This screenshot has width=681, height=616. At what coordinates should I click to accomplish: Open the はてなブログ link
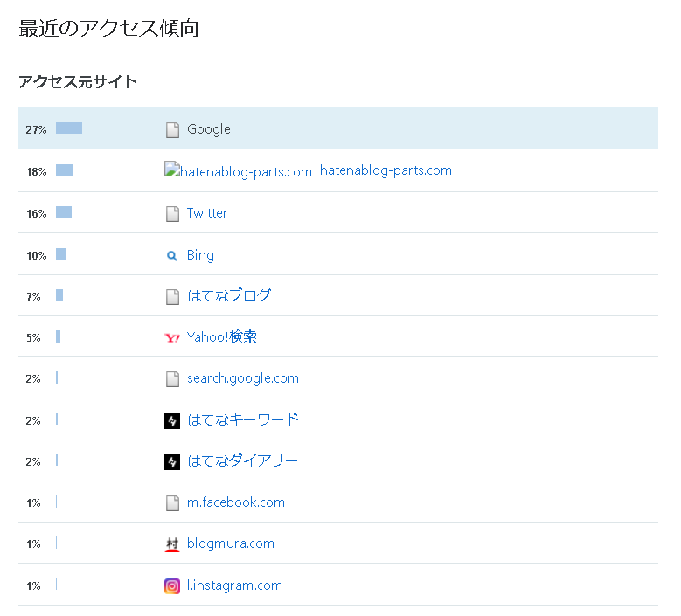pyautogui.click(x=228, y=295)
